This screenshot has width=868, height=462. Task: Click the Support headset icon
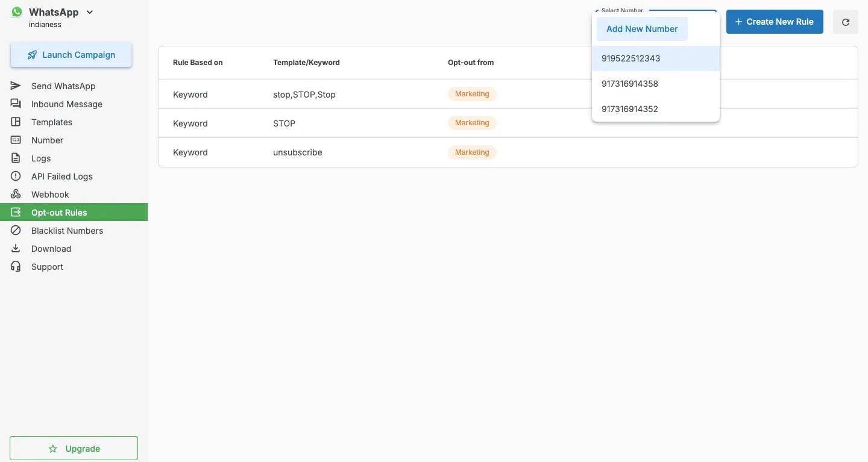click(16, 267)
